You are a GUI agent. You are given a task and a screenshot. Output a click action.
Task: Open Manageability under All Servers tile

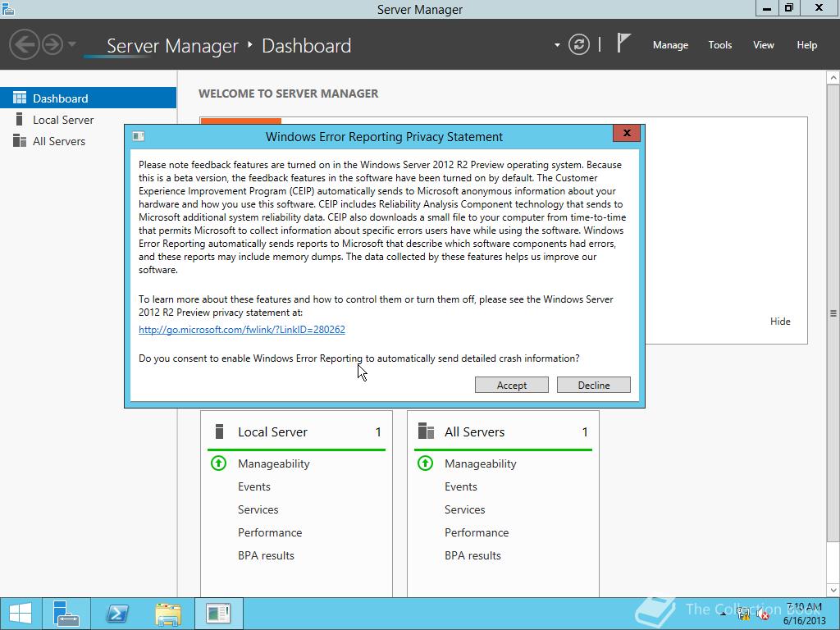pos(481,463)
